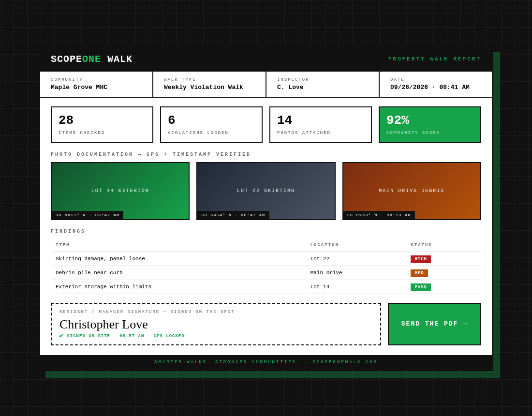This screenshot has height=416, width=532.
Task: Open the Lot 14 Exterior photo
Action: (x=120, y=191)
